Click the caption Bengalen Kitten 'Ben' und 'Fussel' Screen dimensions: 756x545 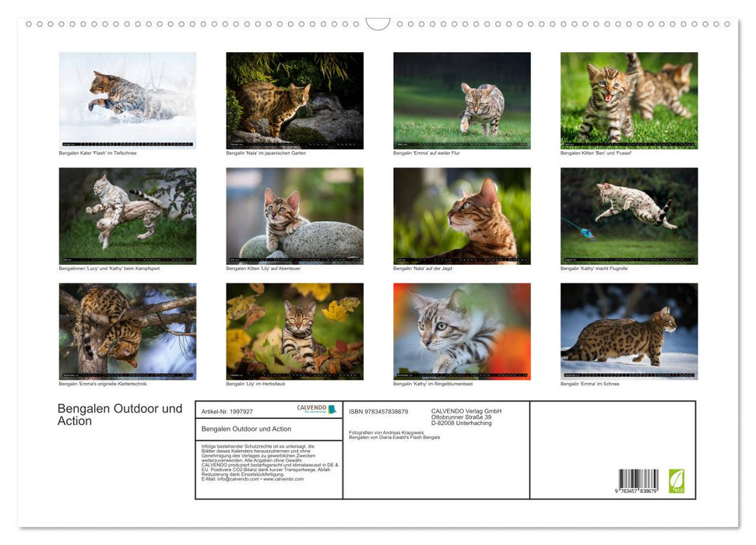pos(598,153)
